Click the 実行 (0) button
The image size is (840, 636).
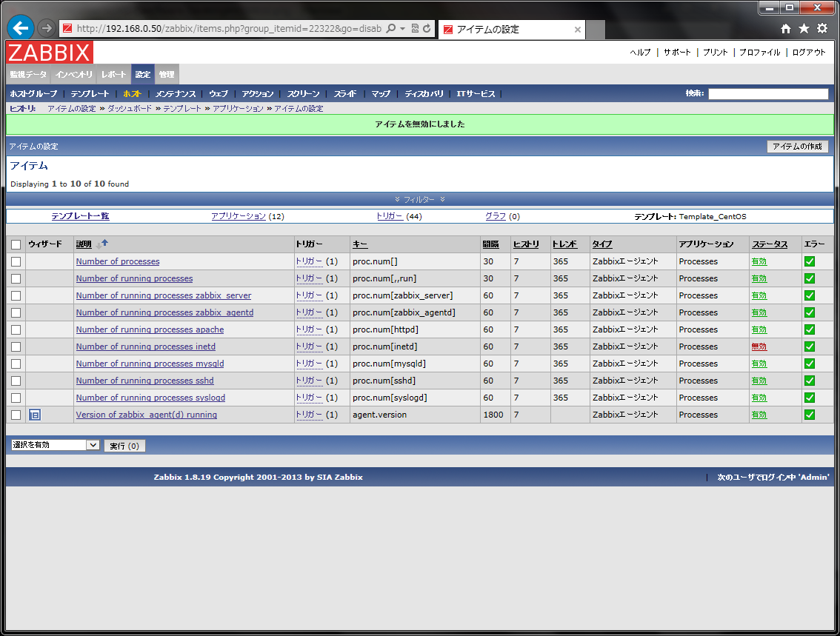[x=124, y=446]
